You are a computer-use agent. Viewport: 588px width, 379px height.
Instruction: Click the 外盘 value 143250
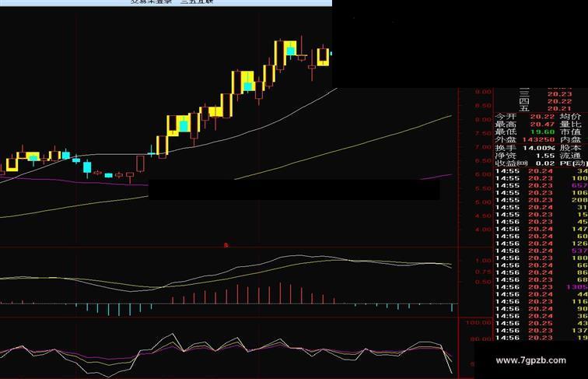tap(538, 139)
